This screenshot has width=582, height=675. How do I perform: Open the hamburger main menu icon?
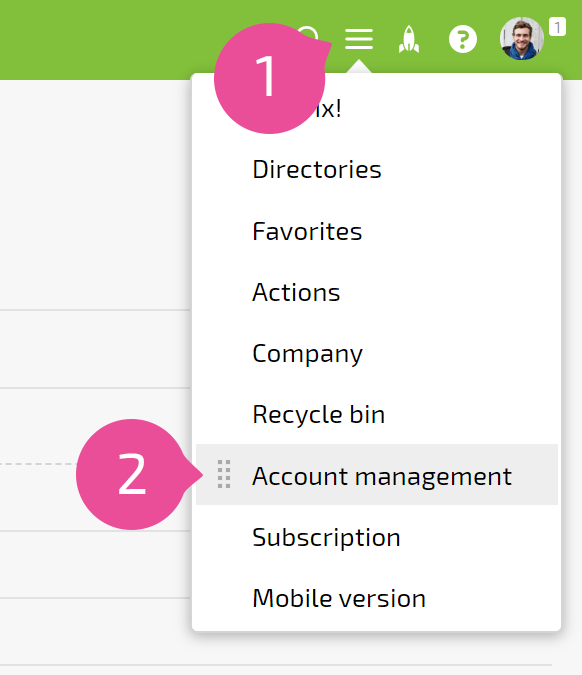point(359,39)
